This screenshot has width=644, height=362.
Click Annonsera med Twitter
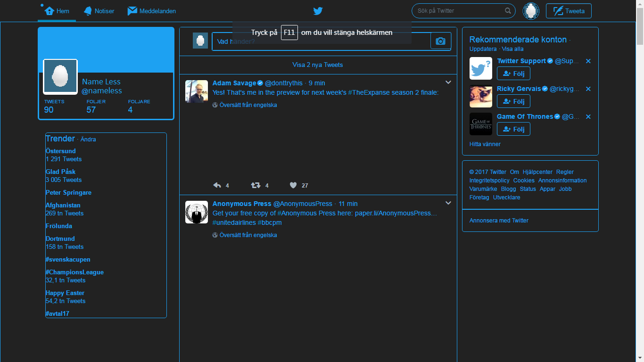499,221
